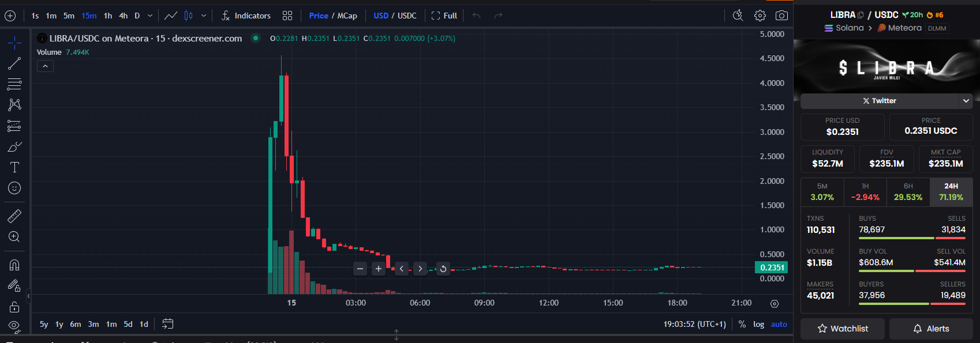This screenshot has height=343, width=980.
Task: Switch the chart to Price
Action: click(319, 16)
